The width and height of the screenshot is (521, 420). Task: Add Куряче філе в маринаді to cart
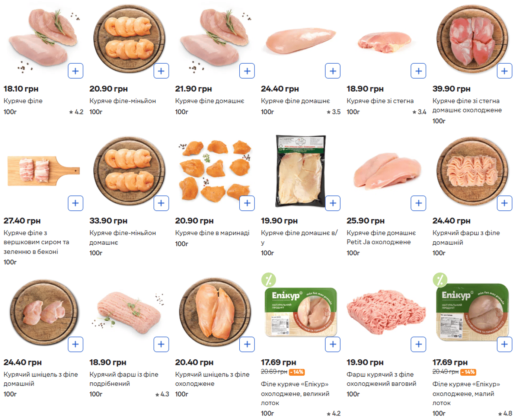coord(247,203)
